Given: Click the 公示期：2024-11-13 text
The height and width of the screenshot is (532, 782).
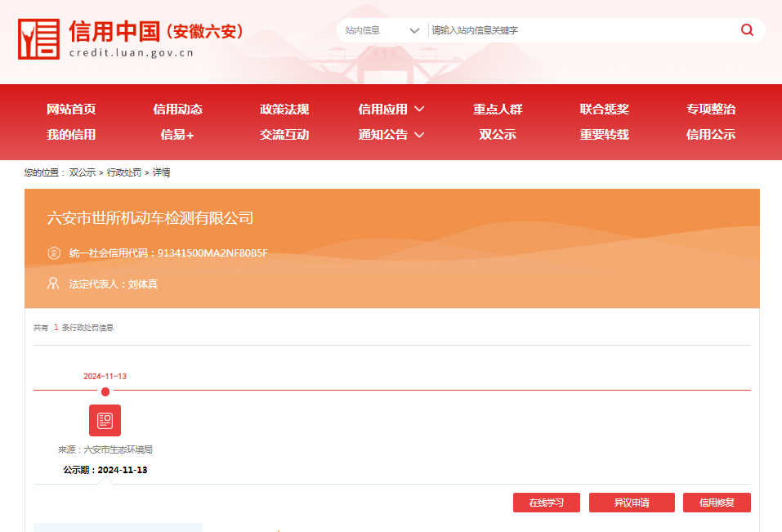Looking at the screenshot, I should click(x=105, y=470).
